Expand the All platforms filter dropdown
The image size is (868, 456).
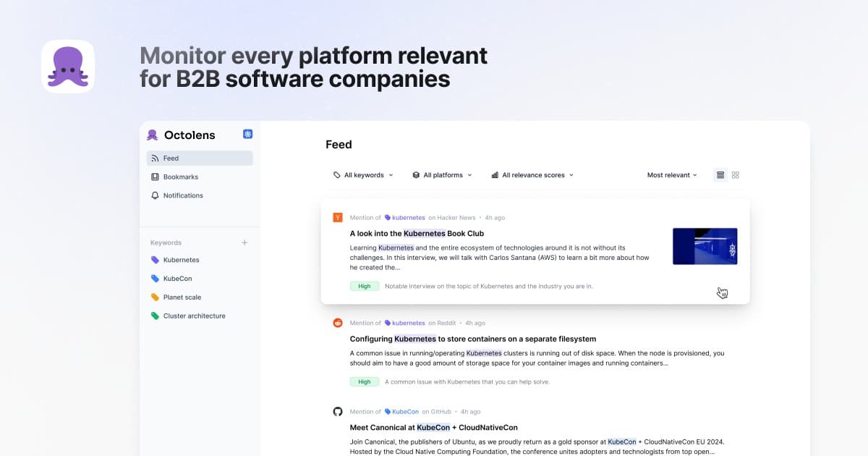click(x=442, y=175)
